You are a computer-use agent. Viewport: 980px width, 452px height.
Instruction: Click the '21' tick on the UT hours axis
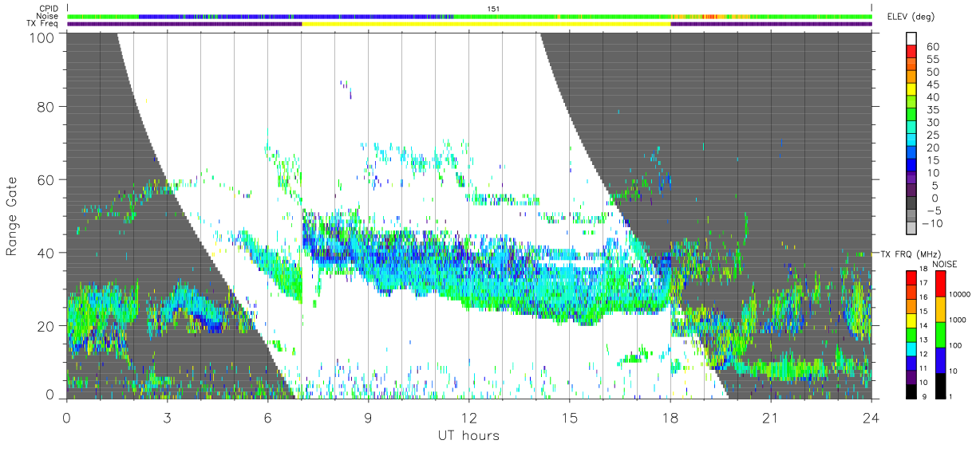[770, 418]
